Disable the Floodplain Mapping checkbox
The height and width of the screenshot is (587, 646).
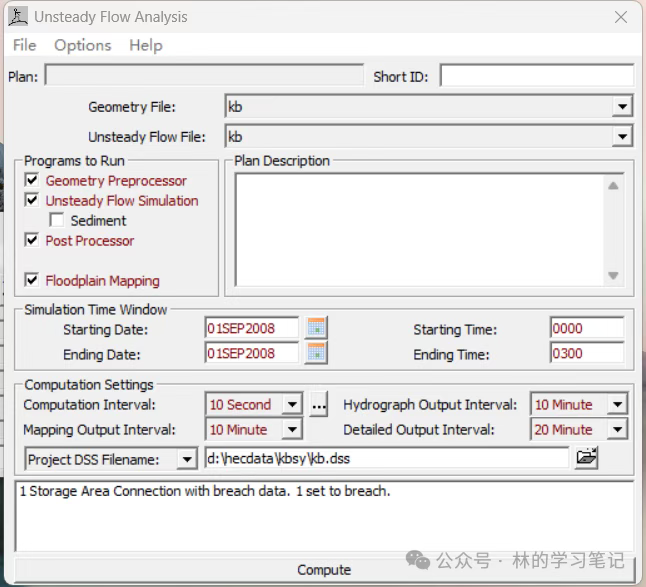(32, 281)
